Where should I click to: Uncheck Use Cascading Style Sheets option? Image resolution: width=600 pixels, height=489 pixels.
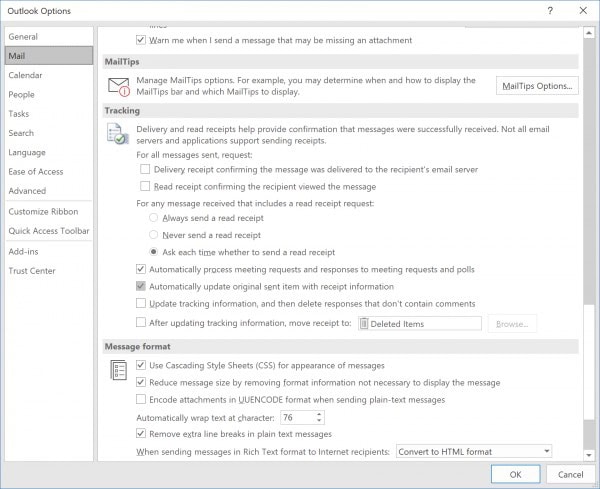141,366
